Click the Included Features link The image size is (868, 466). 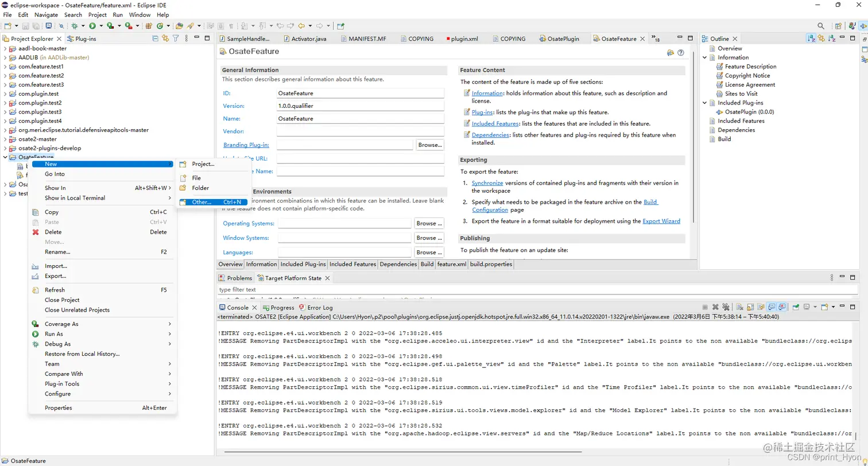click(495, 123)
